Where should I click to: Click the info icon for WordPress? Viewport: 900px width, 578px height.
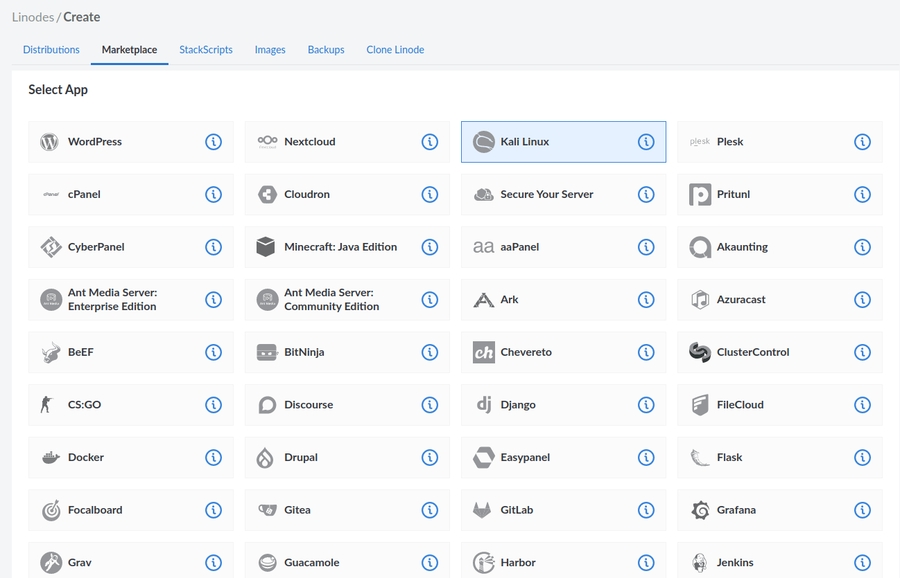point(213,142)
